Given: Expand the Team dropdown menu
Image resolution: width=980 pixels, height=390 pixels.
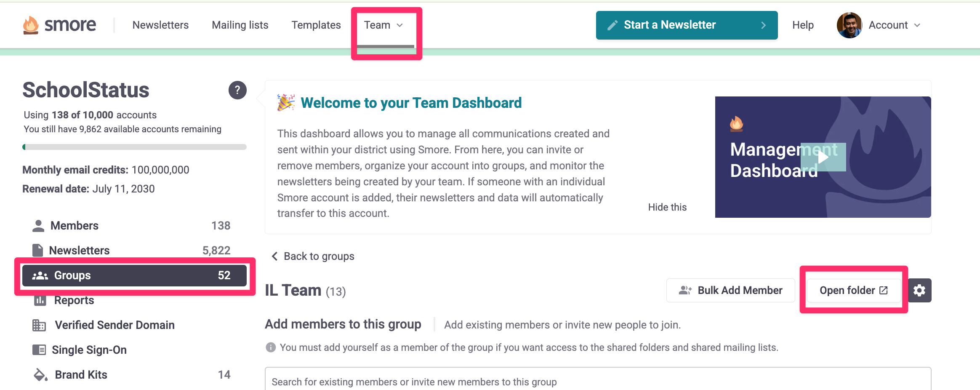Looking at the screenshot, I should pos(383,25).
